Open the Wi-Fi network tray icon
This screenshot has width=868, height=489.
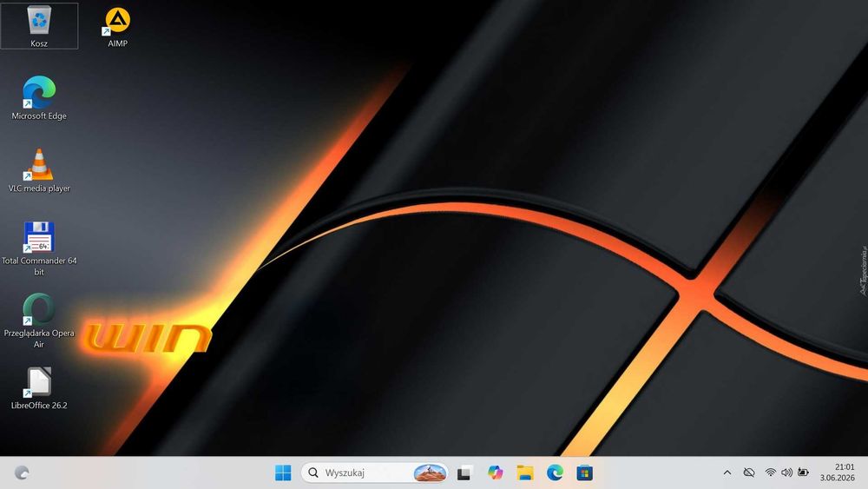coord(770,472)
